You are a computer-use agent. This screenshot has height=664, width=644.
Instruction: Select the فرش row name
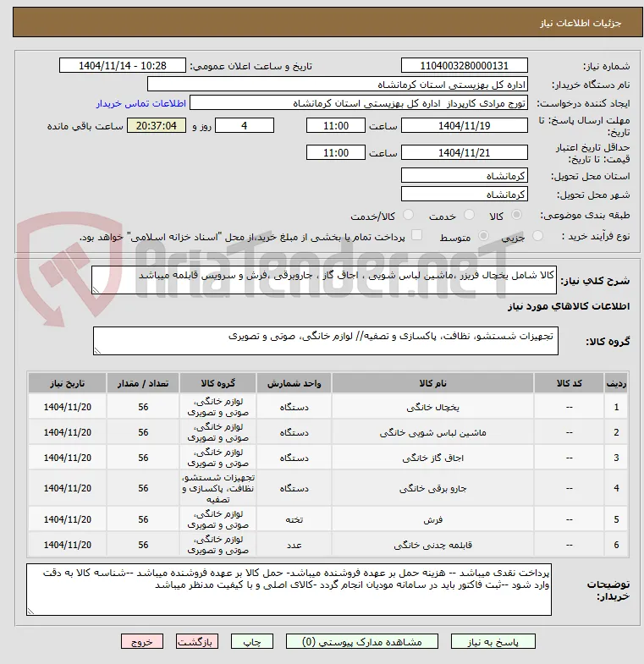pyautogui.click(x=432, y=519)
